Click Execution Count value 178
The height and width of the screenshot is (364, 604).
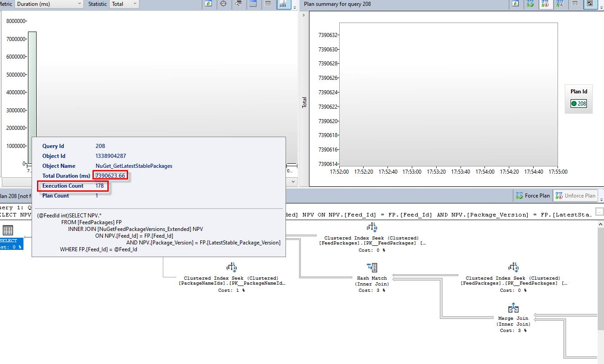[x=100, y=186]
